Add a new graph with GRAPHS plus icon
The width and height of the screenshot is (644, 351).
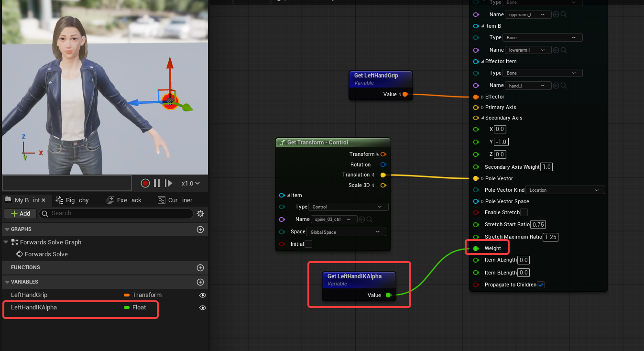tap(200, 230)
